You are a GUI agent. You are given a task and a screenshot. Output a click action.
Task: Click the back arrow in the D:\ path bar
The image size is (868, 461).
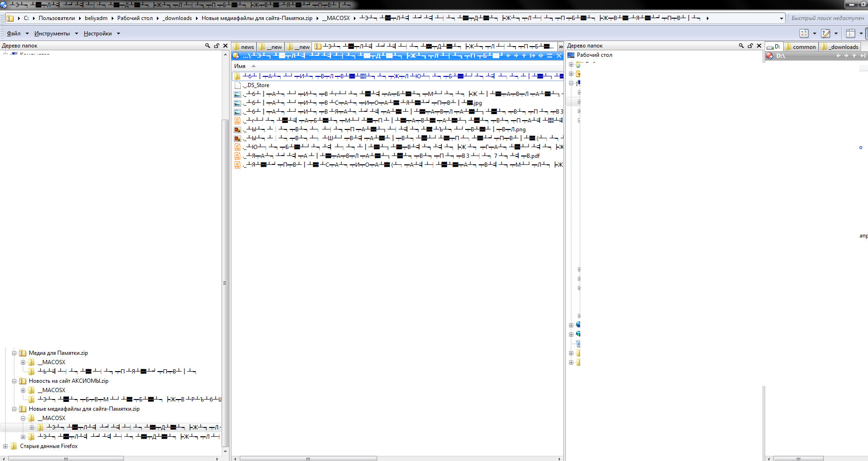(838, 56)
